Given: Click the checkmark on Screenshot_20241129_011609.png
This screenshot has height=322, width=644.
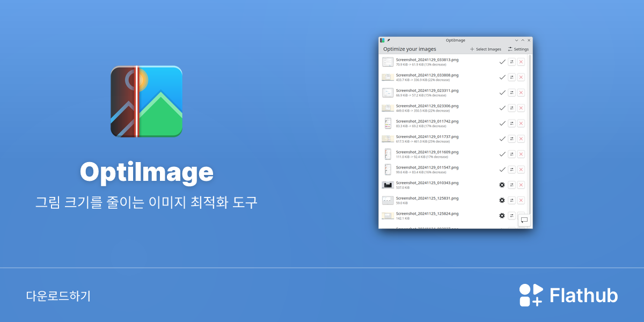Looking at the screenshot, I should pos(502,154).
